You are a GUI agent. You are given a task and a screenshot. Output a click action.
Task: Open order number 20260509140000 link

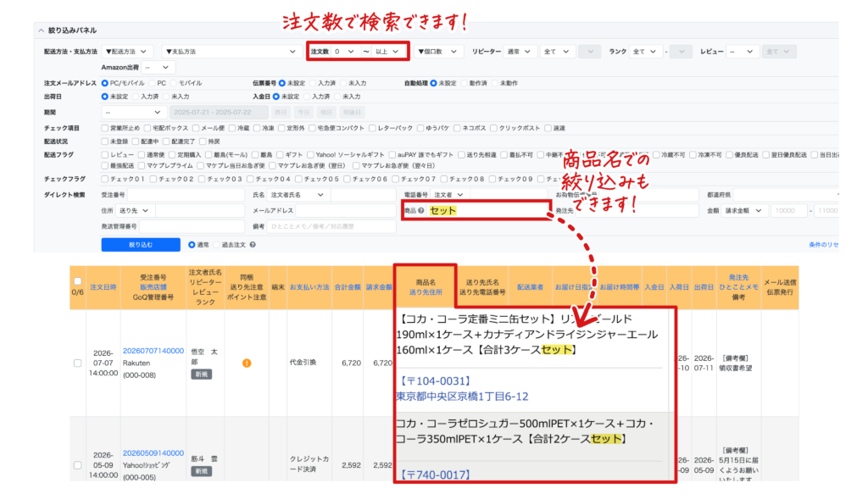point(153,453)
